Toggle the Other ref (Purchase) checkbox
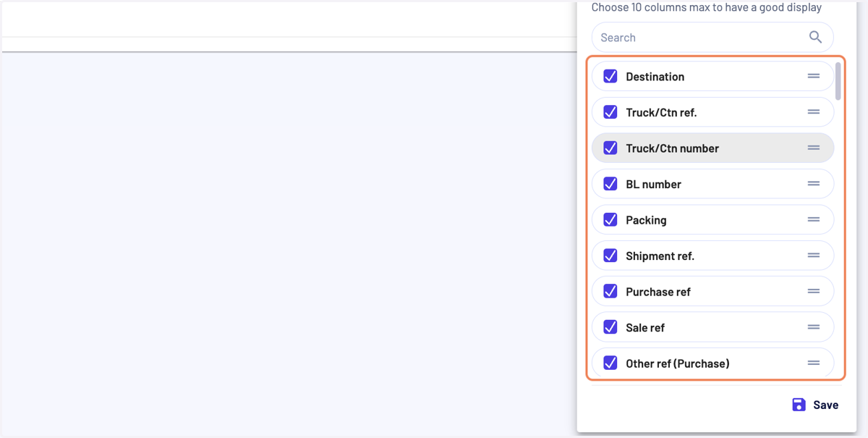The width and height of the screenshot is (868, 438). pos(610,363)
